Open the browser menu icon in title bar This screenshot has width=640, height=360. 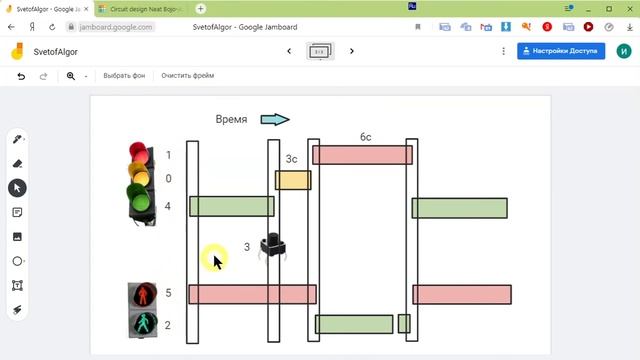click(x=568, y=8)
